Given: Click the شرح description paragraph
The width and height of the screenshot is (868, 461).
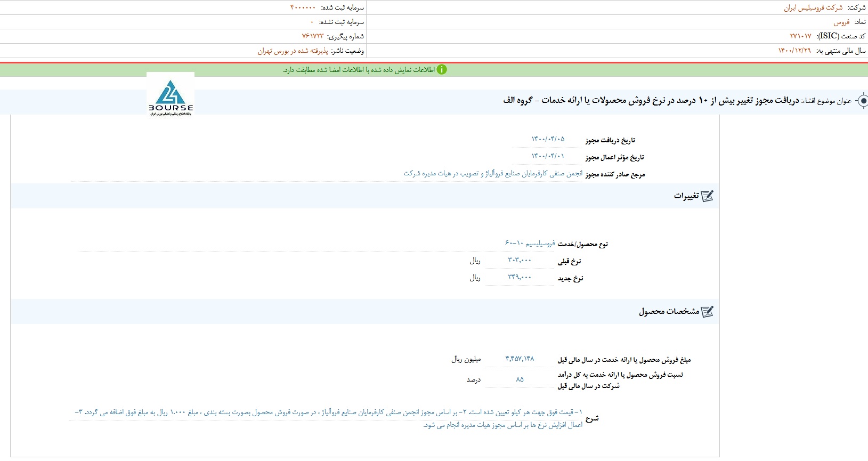Looking at the screenshot, I should click(328, 418).
